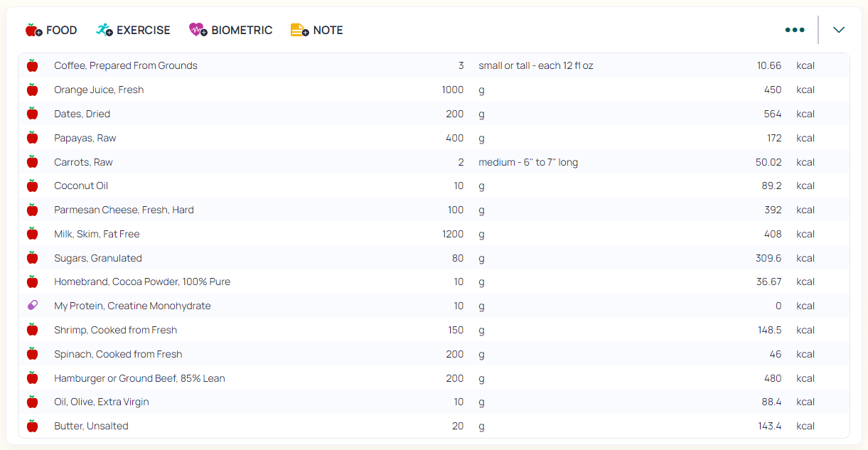Click the heart Biometric icon
This screenshot has height=450, width=868.
coord(198,30)
